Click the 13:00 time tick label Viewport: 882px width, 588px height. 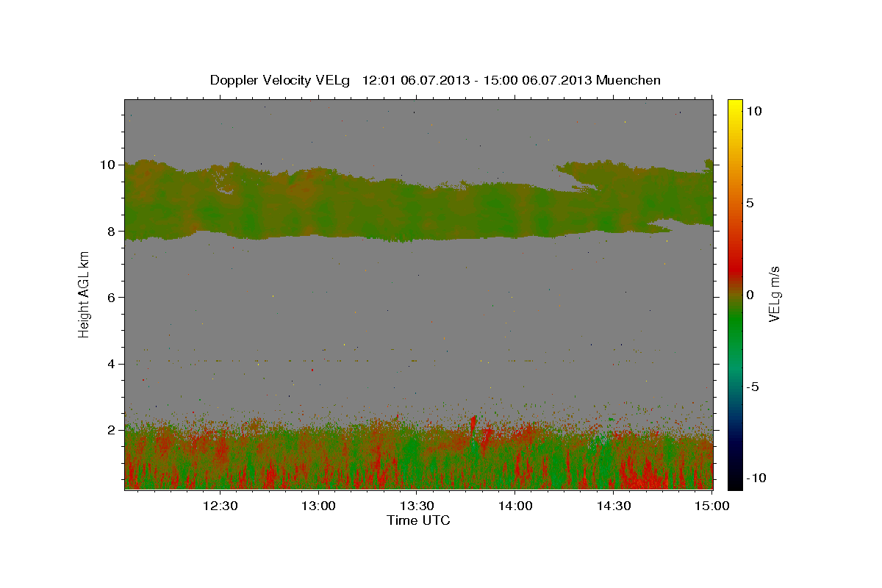tap(319, 506)
